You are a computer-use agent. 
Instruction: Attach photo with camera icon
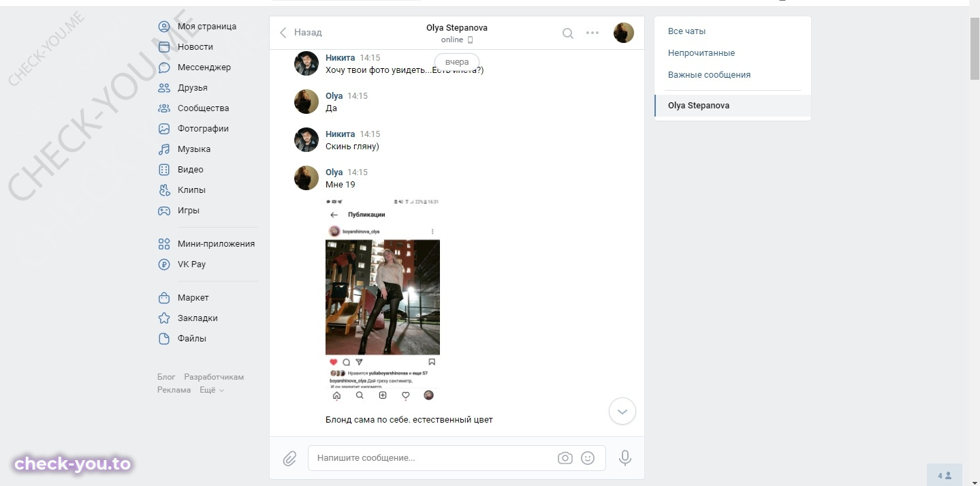pyautogui.click(x=565, y=458)
